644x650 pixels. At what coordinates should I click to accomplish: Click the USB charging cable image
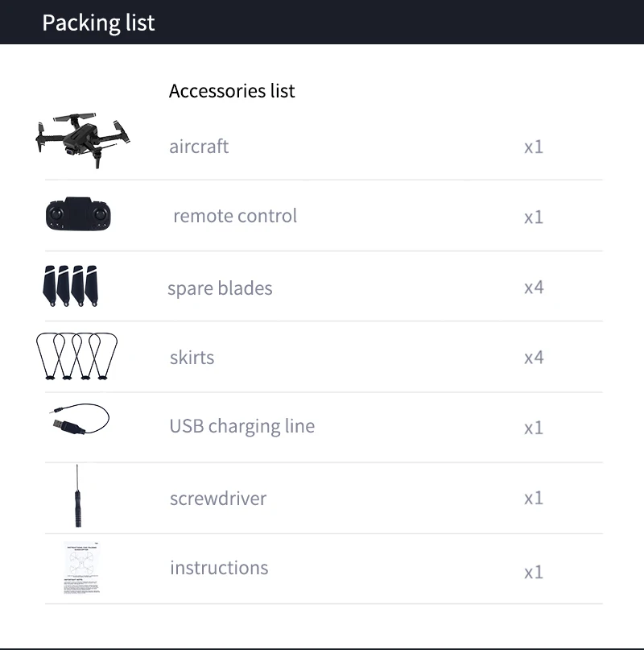tap(79, 420)
